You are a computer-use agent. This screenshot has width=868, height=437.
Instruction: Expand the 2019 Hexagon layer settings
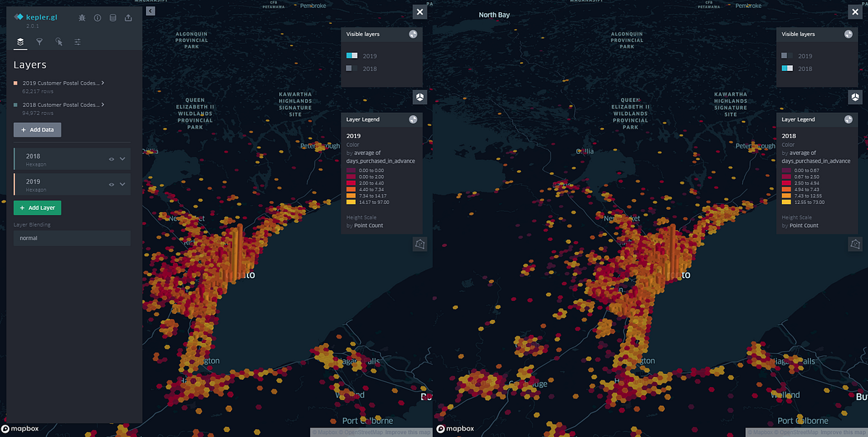pyautogui.click(x=122, y=183)
